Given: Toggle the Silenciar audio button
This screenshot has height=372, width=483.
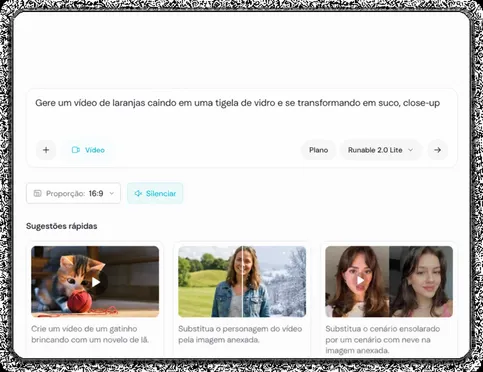Looking at the screenshot, I should pos(155,193).
